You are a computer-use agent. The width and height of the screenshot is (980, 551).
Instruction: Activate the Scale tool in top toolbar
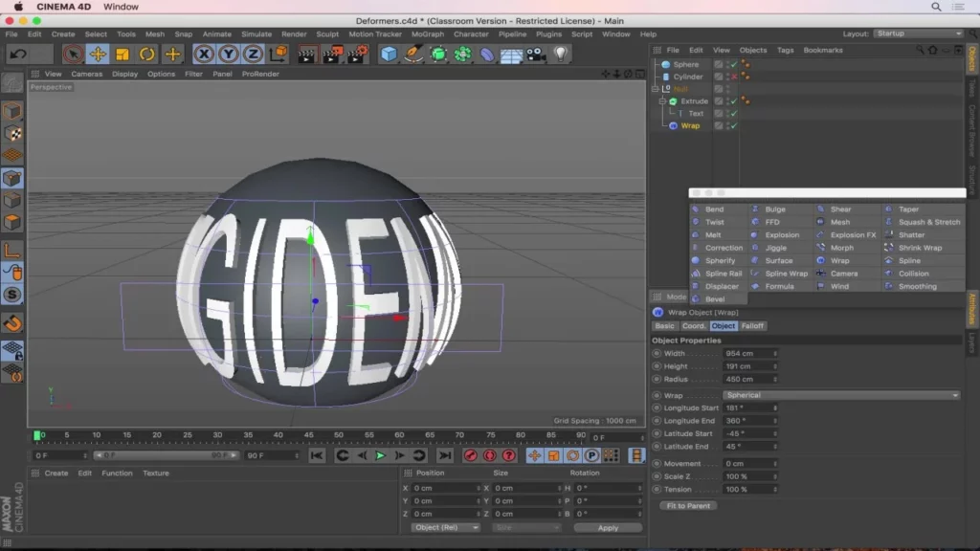coord(122,55)
